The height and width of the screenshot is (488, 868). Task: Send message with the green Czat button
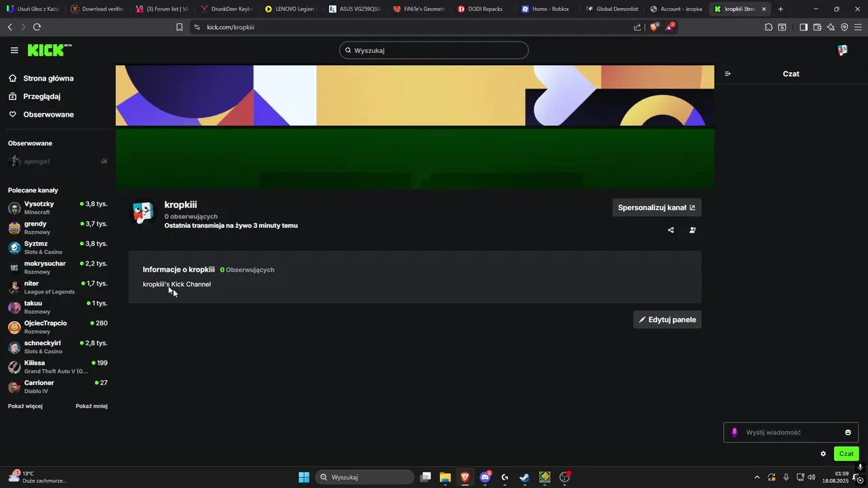tap(846, 454)
